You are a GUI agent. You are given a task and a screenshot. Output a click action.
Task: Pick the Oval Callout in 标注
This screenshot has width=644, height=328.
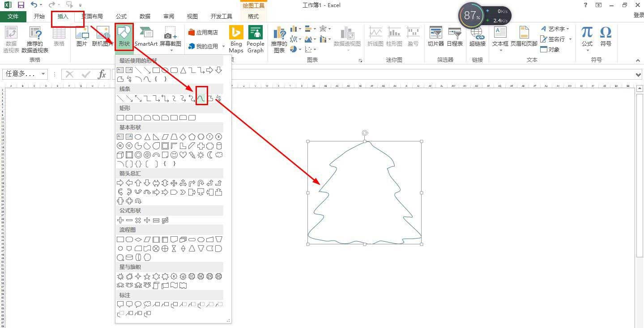coord(138,304)
